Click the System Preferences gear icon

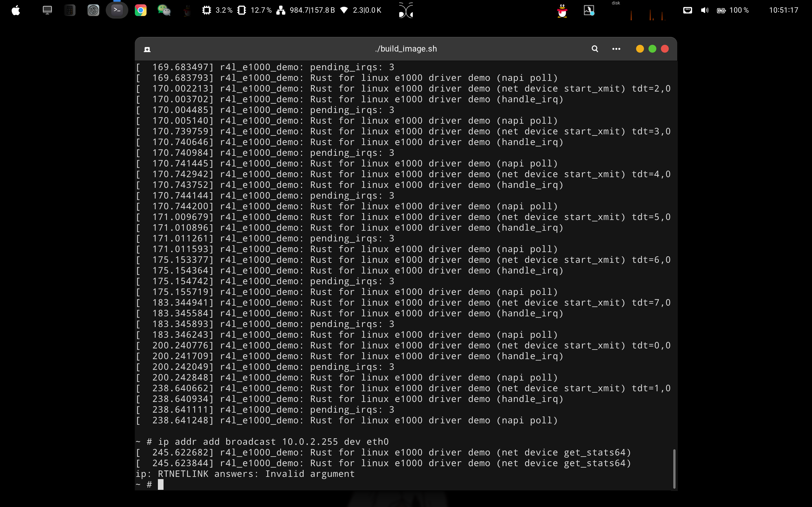click(93, 10)
